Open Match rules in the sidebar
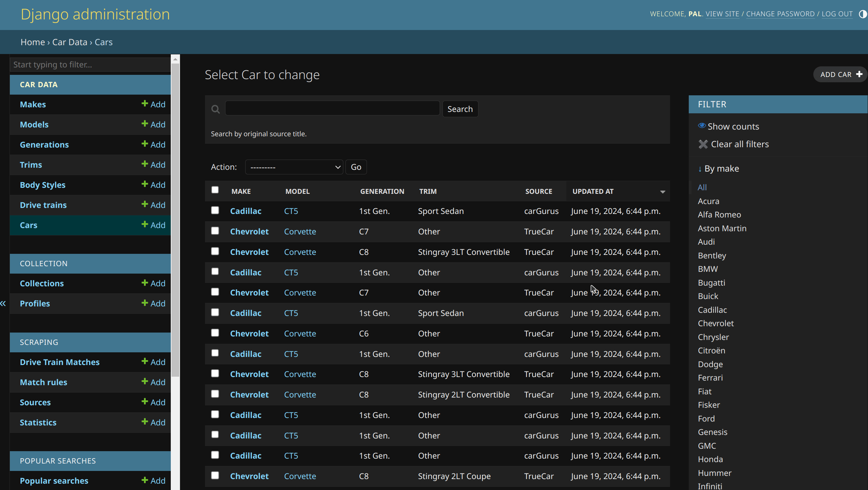 tap(44, 382)
